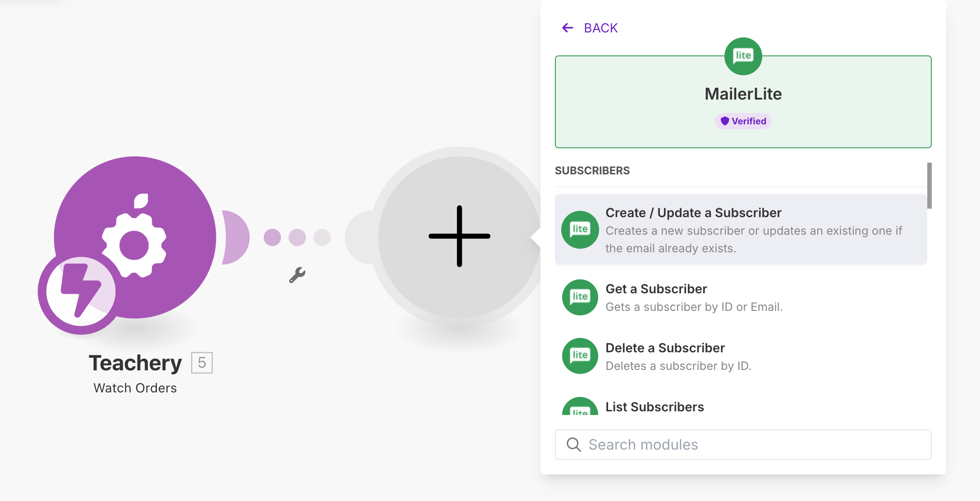This screenshot has height=501, width=980.
Task: Click the number 5 badge beside Teachery
Action: click(201, 363)
